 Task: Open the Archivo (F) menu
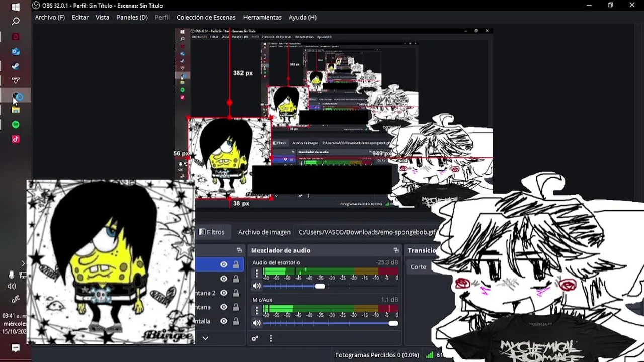click(x=50, y=17)
